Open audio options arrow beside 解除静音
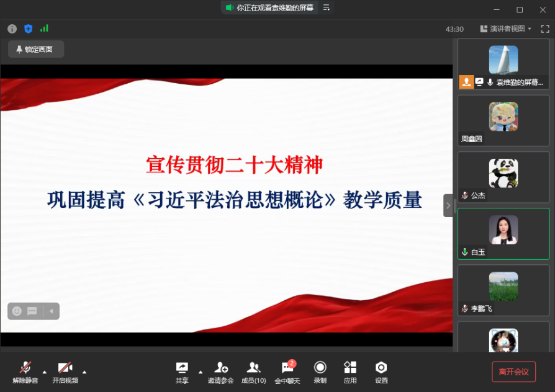The image size is (555, 392). point(44,372)
